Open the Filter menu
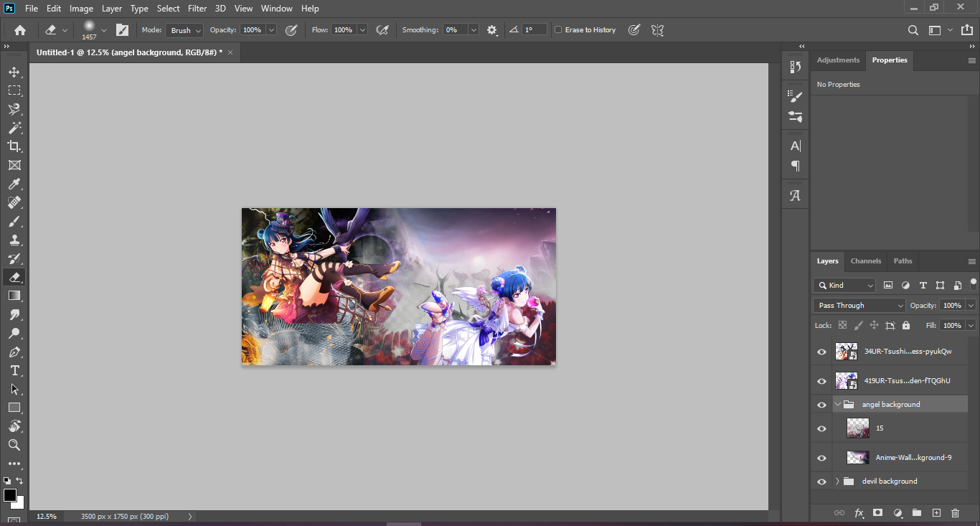 (x=197, y=9)
